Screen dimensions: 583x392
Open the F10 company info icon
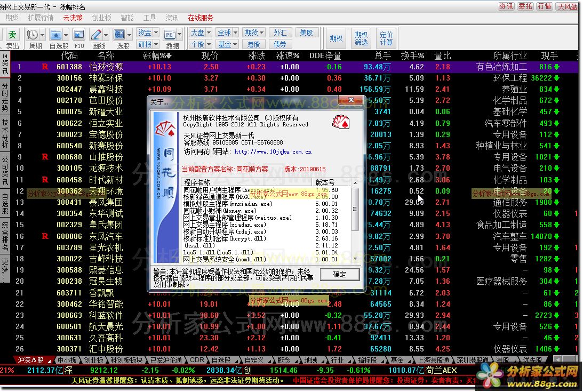point(79,35)
